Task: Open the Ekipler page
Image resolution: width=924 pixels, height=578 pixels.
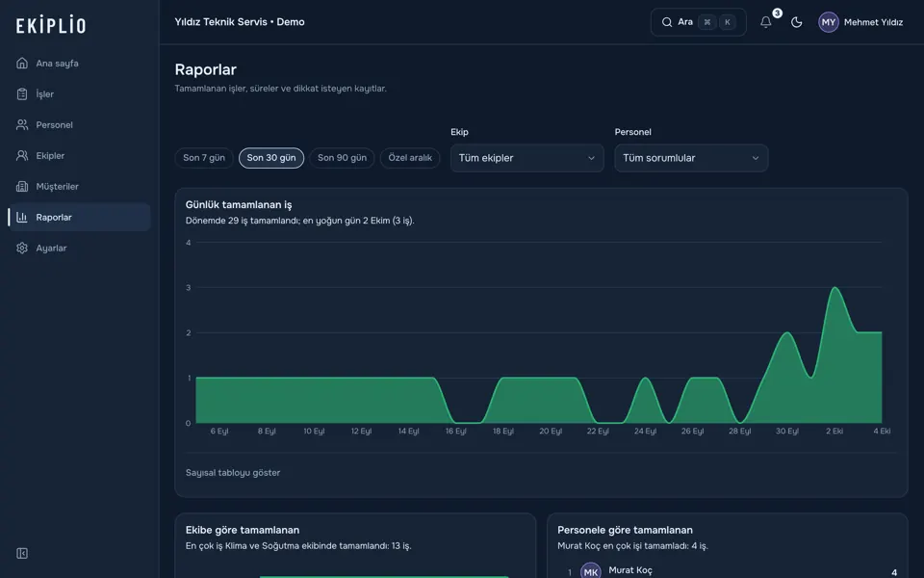Action: [79, 156]
